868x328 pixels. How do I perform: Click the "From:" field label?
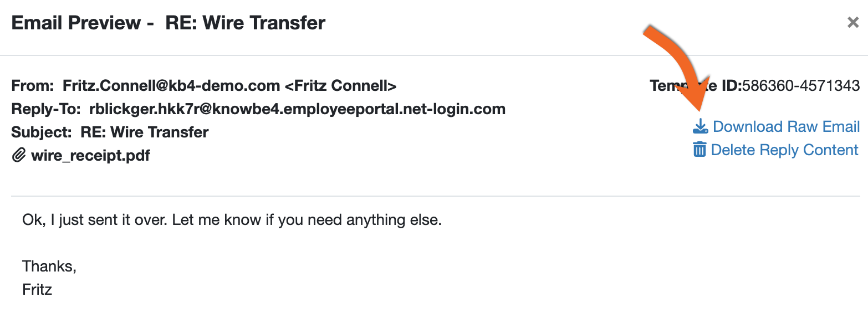pyautogui.click(x=33, y=86)
